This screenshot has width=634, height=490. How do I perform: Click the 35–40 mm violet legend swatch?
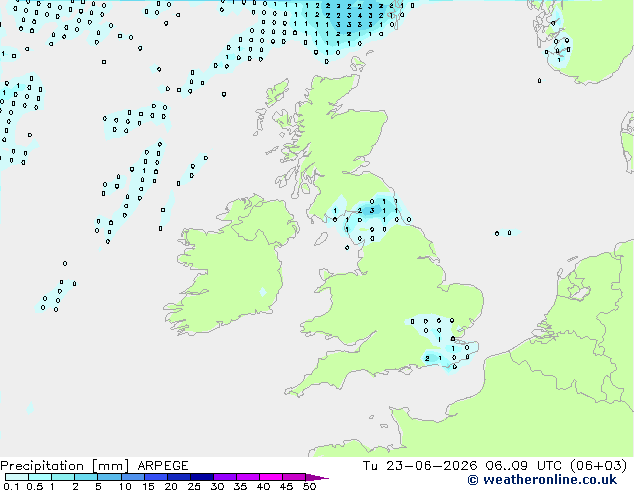(x=247, y=477)
